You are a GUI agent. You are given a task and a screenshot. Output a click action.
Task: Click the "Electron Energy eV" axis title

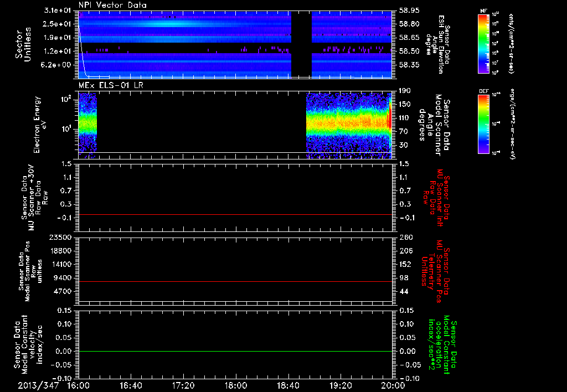tap(40, 125)
